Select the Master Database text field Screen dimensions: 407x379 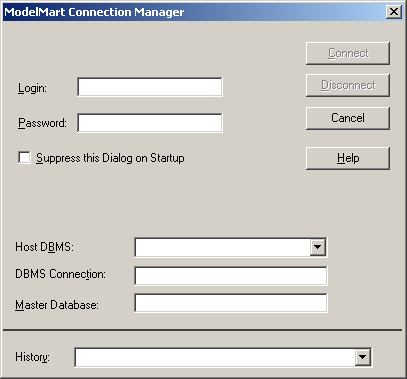pos(231,303)
